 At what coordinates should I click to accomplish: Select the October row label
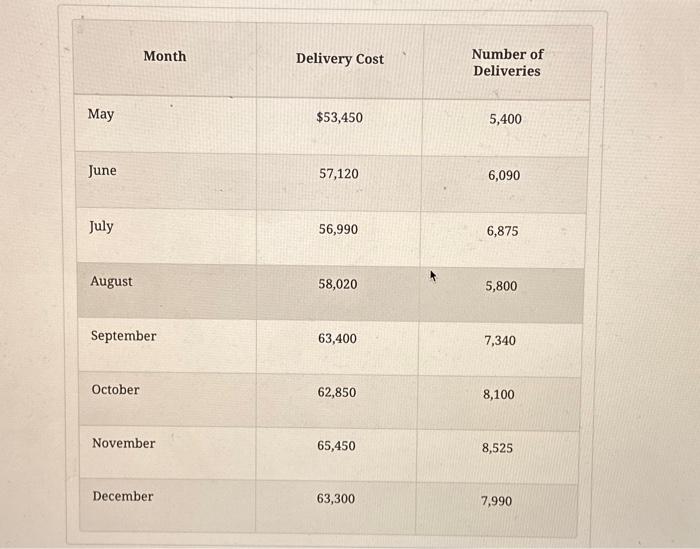pos(115,390)
